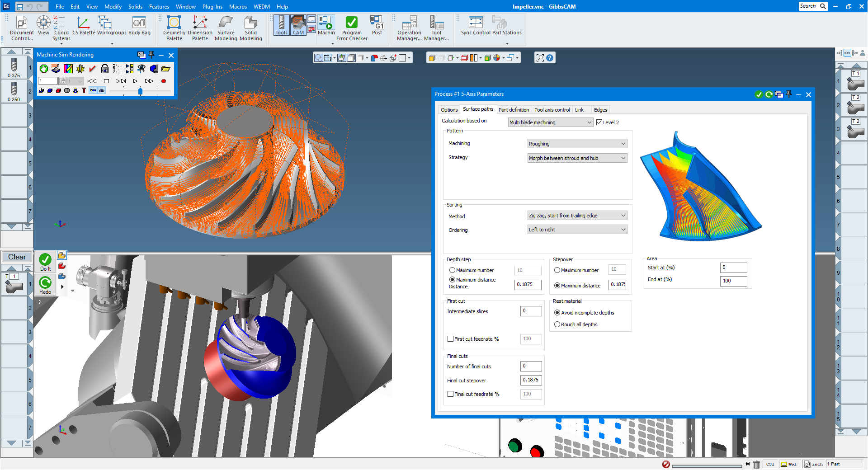Toggle the Level 2 checkbox

[x=599, y=122]
